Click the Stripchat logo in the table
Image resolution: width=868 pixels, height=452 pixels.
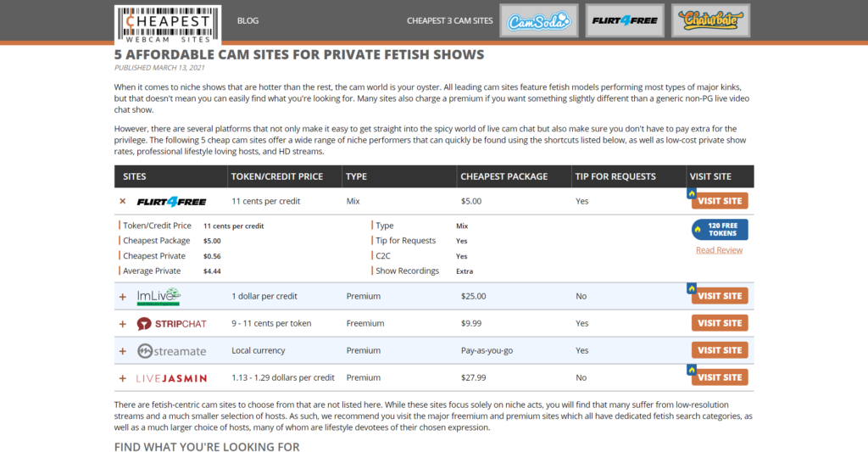pyautogui.click(x=171, y=323)
